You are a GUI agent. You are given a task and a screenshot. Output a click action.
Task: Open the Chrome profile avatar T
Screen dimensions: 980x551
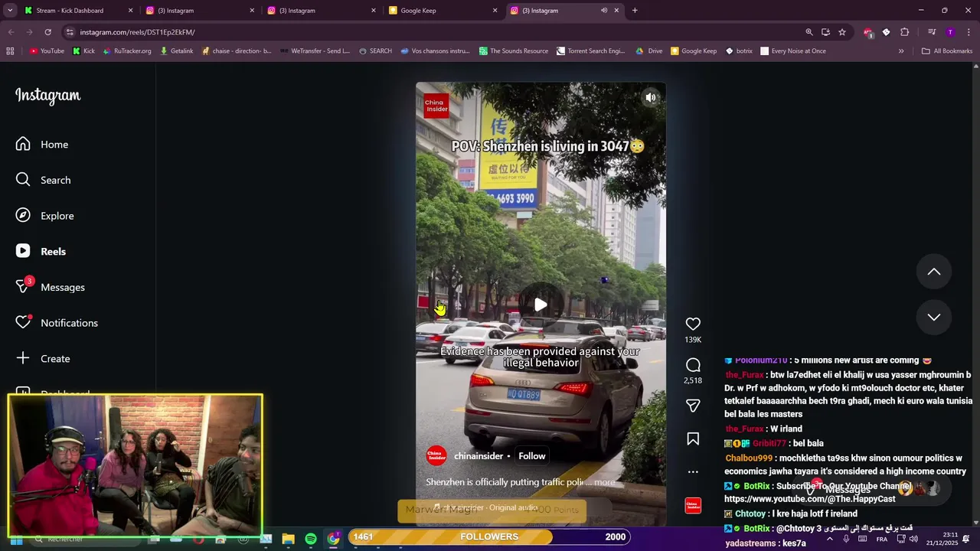950,32
